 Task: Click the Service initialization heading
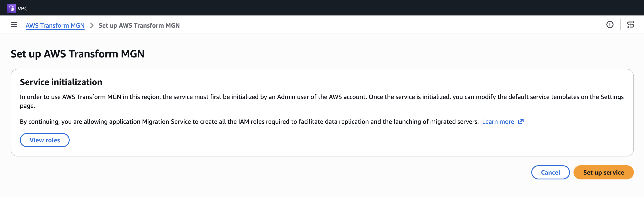pyautogui.click(x=61, y=82)
